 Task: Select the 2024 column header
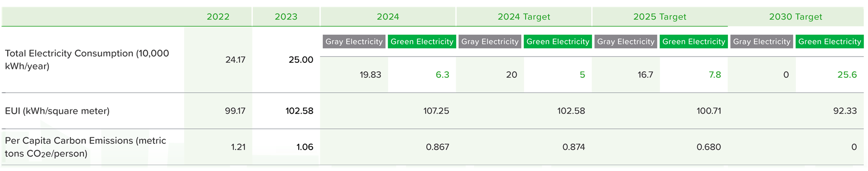click(x=388, y=17)
